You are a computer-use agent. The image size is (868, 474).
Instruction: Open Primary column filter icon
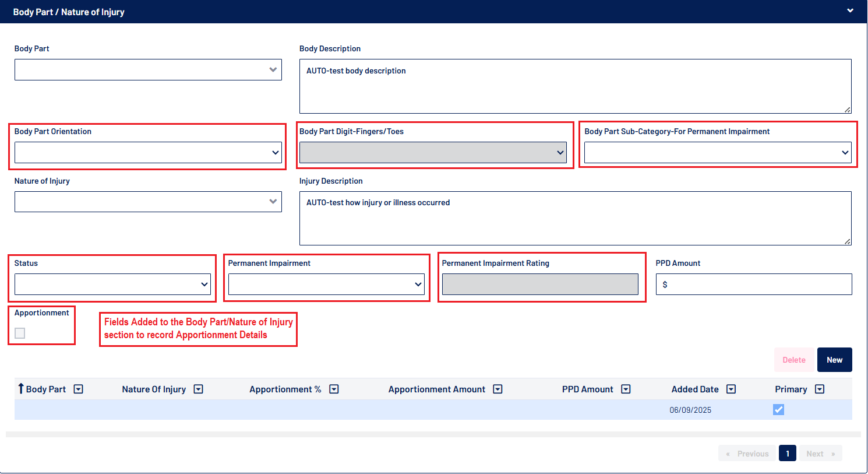point(820,389)
